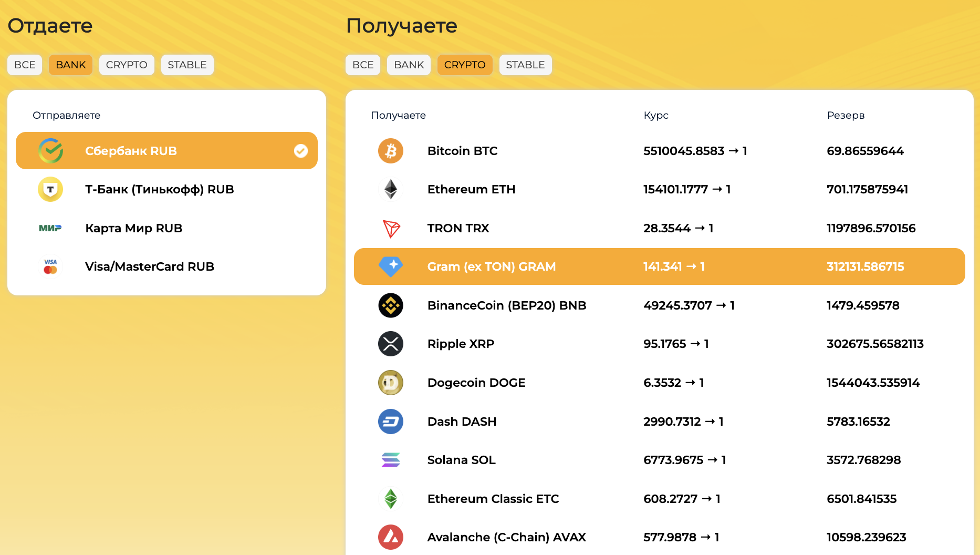Click the Avalanche red logo icon
Viewport: 980px width, 555px height.
[x=391, y=537]
